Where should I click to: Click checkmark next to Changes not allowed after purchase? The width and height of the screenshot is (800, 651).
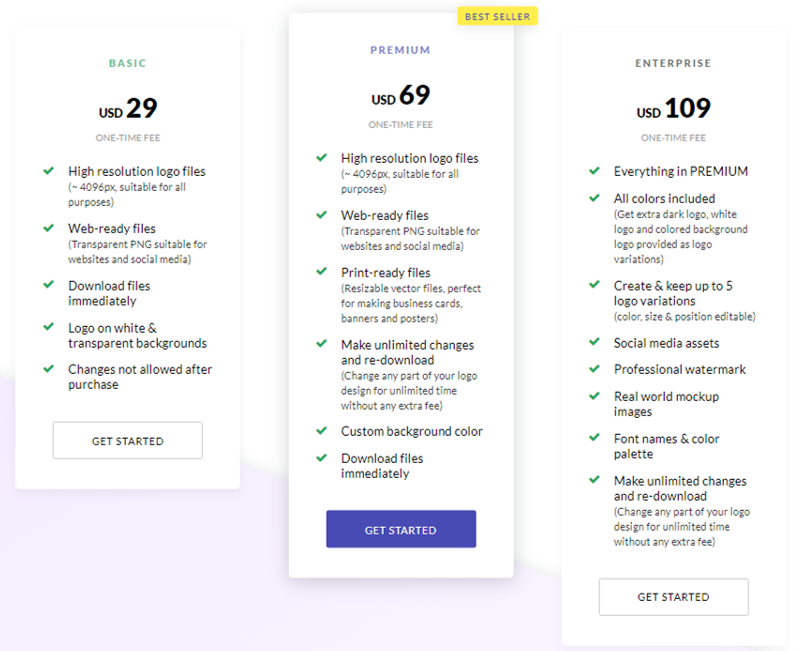coord(48,368)
